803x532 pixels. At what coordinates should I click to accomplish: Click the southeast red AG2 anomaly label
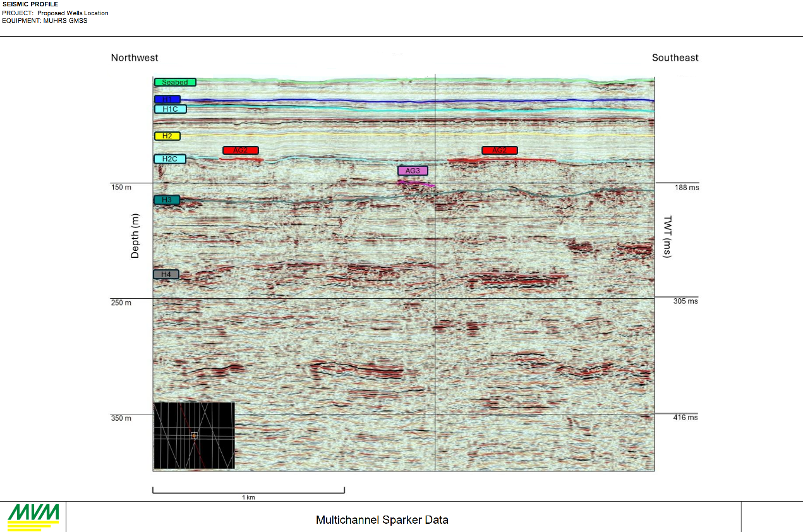(500, 150)
